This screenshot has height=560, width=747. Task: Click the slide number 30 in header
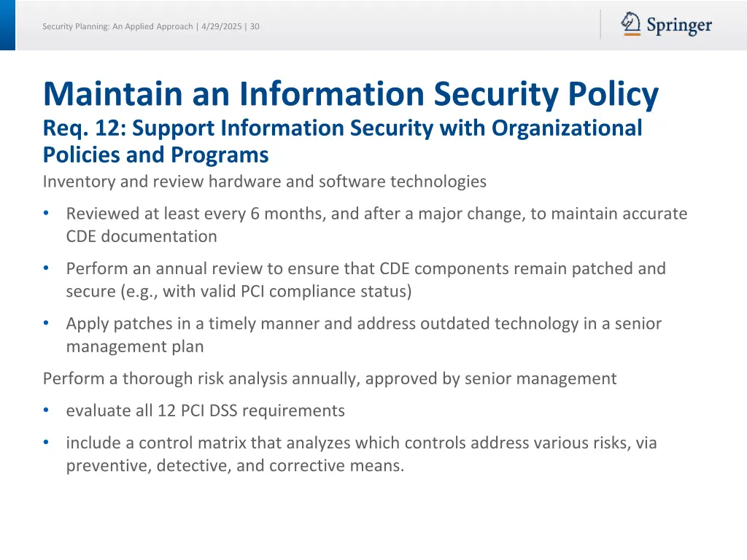256,26
